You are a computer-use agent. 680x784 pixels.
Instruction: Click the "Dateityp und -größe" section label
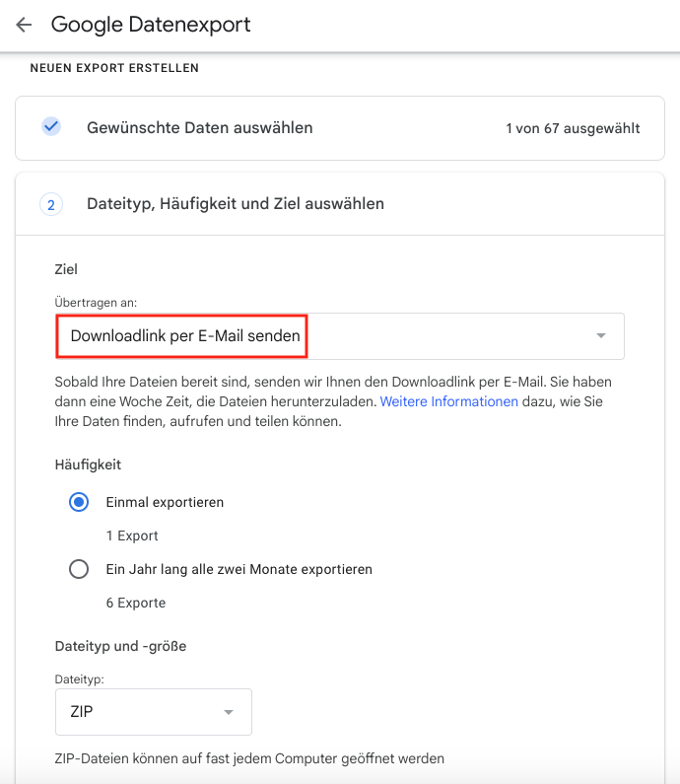120,646
